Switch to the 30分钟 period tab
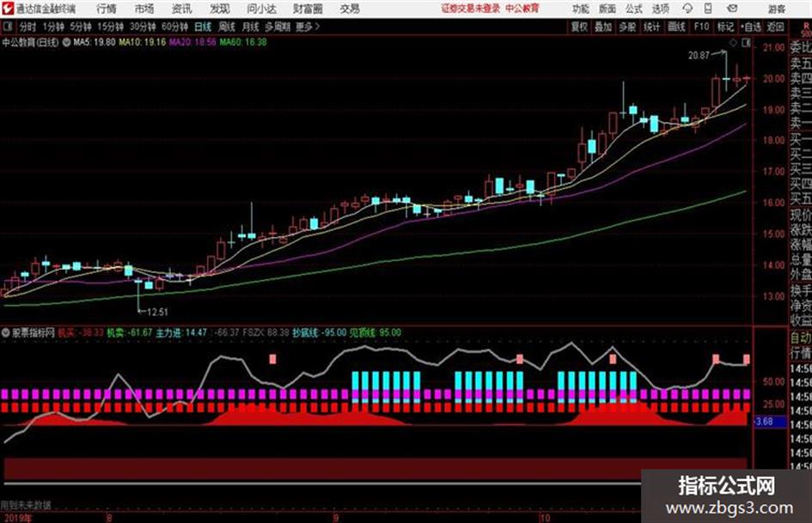 point(143,27)
